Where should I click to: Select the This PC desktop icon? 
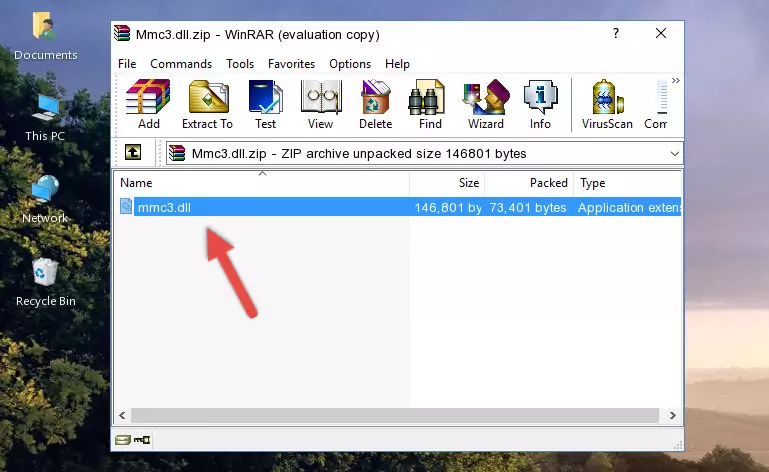coord(45,118)
